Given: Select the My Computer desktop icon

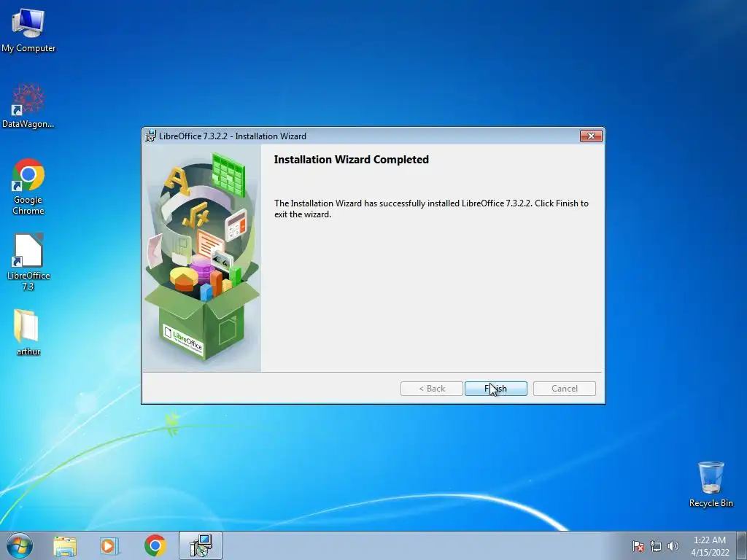Looking at the screenshot, I should (28, 31).
